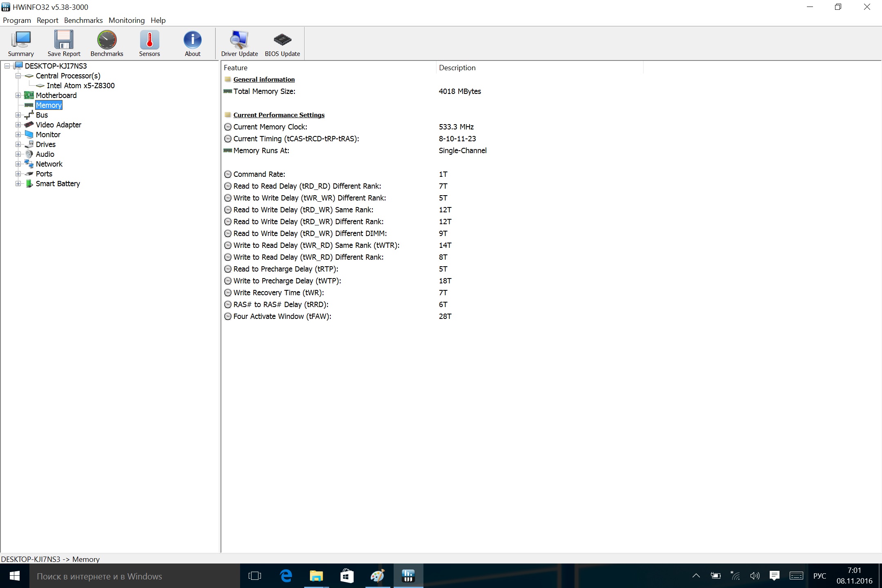882x588 pixels.
Task: Select the Read to Precharge Delay row
Action: [336, 269]
